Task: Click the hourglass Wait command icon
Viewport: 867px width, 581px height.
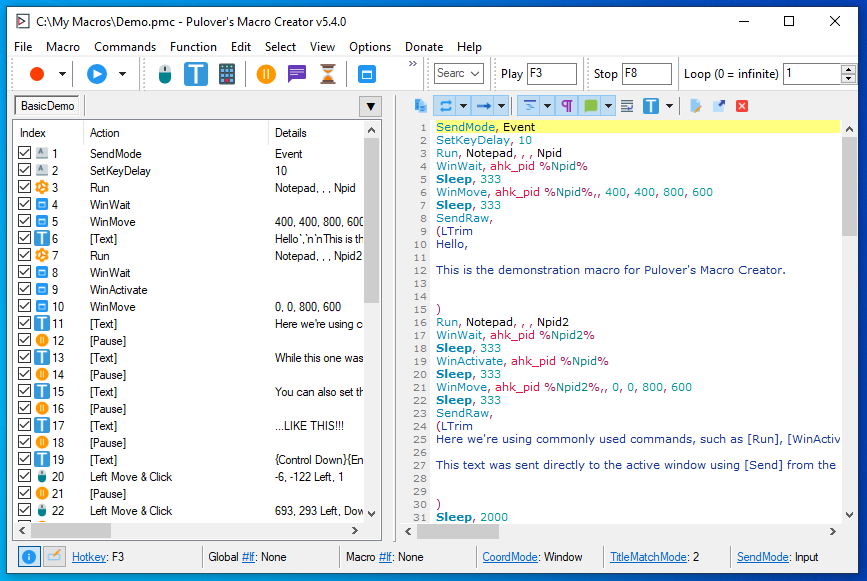Action: point(328,74)
